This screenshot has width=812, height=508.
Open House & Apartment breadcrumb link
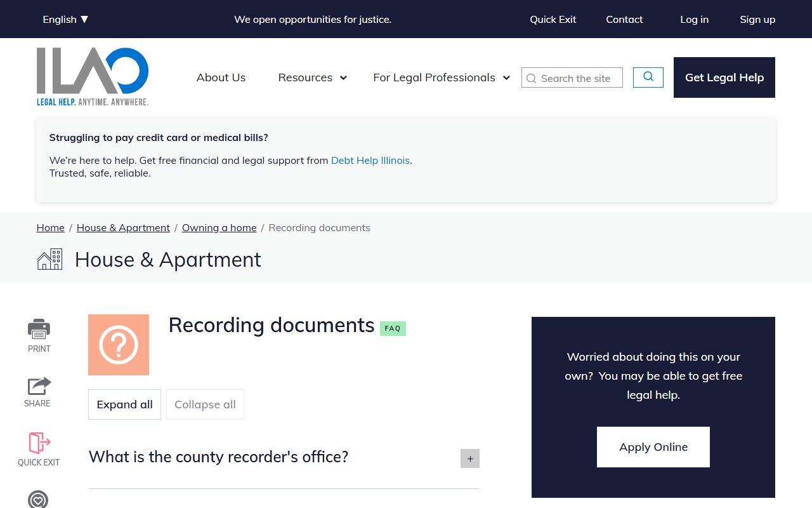coord(123,227)
